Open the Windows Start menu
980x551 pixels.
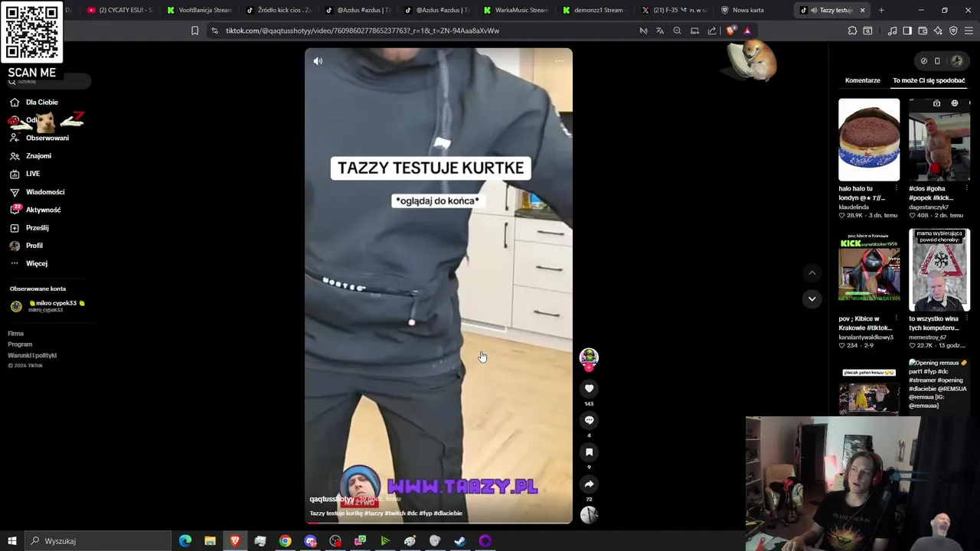coord(11,541)
